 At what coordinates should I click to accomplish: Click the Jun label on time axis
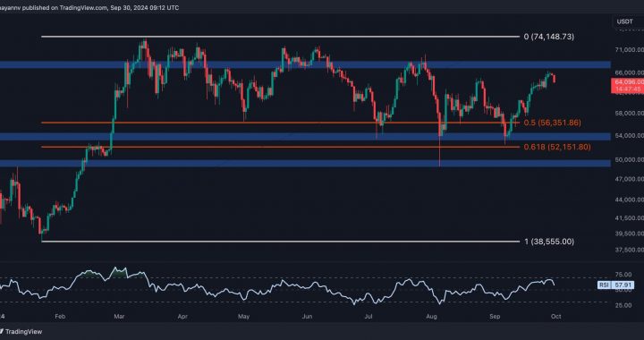point(307,317)
